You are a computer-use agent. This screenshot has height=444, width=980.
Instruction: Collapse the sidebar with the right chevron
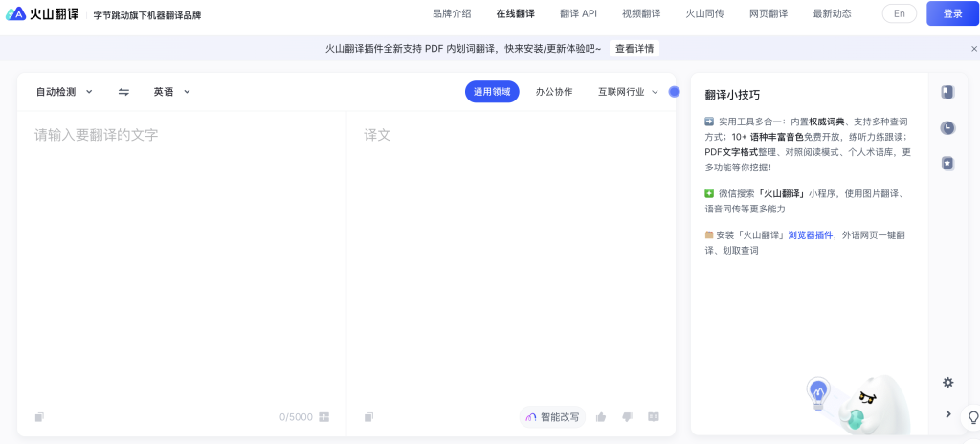948,414
